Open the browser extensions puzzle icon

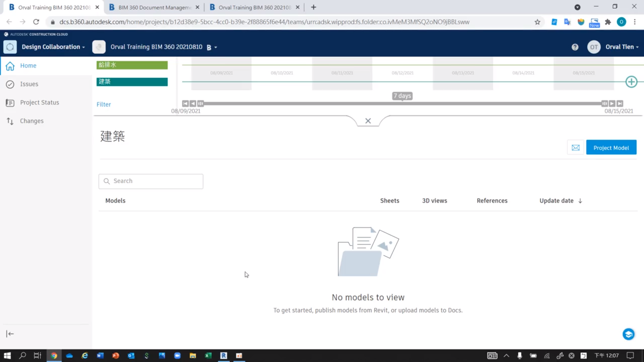point(608,22)
